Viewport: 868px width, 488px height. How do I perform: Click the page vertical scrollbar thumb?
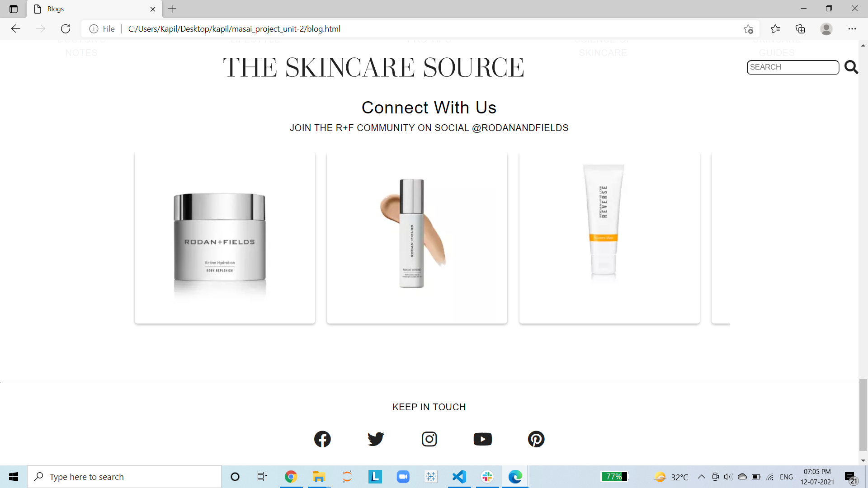click(x=863, y=414)
